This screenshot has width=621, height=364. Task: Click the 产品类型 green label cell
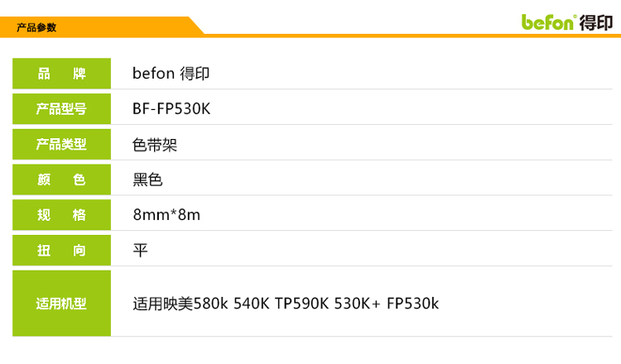62,144
